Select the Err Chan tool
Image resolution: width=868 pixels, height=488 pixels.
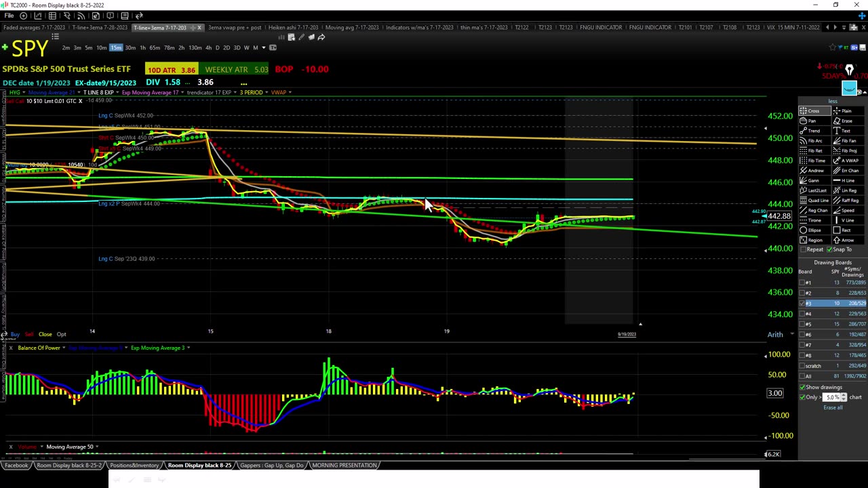point(848,170)
